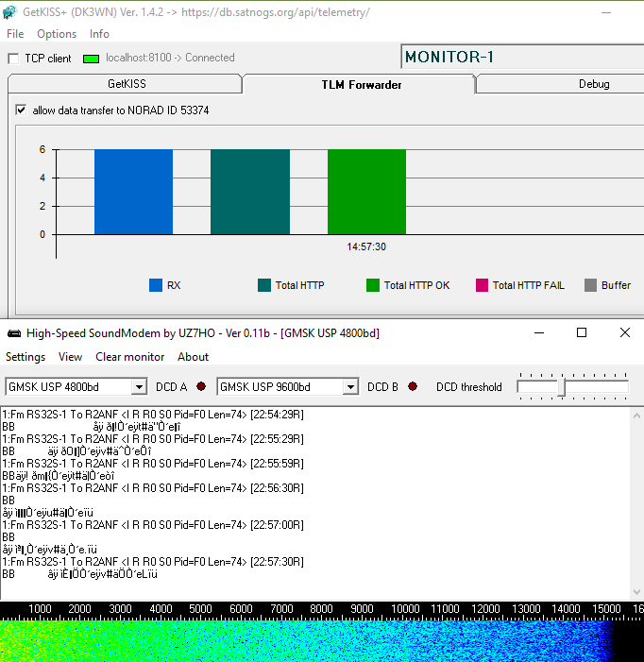Click the monitor frame line at 22:55:59R
This screenshot has height=662, width=644.
(153, 464)
